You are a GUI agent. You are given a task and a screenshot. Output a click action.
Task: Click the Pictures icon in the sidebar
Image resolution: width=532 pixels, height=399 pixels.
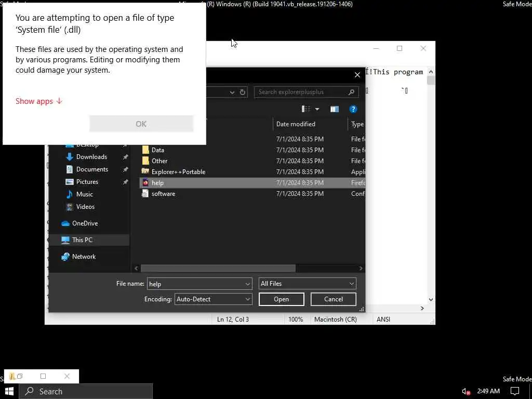point(70,182)
